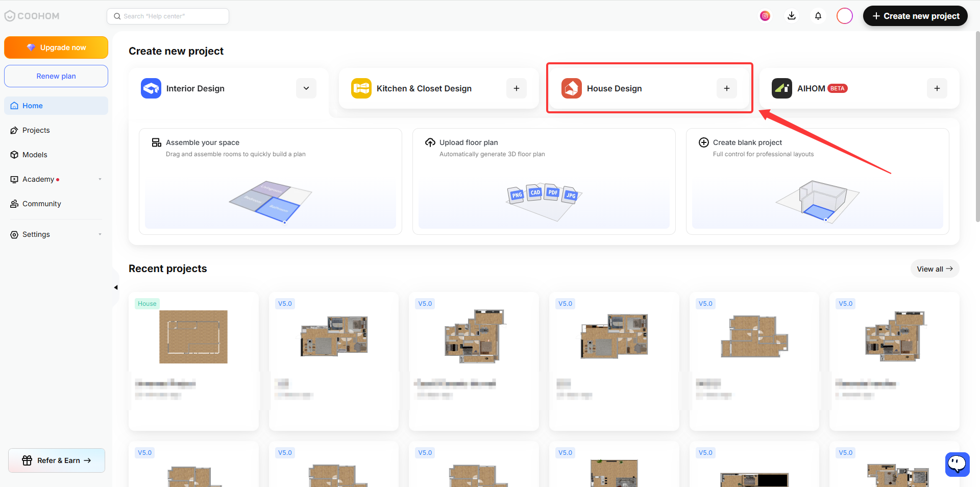
Task: Expand the Academy submenu arrow
Action: click(x=100, y=179)
